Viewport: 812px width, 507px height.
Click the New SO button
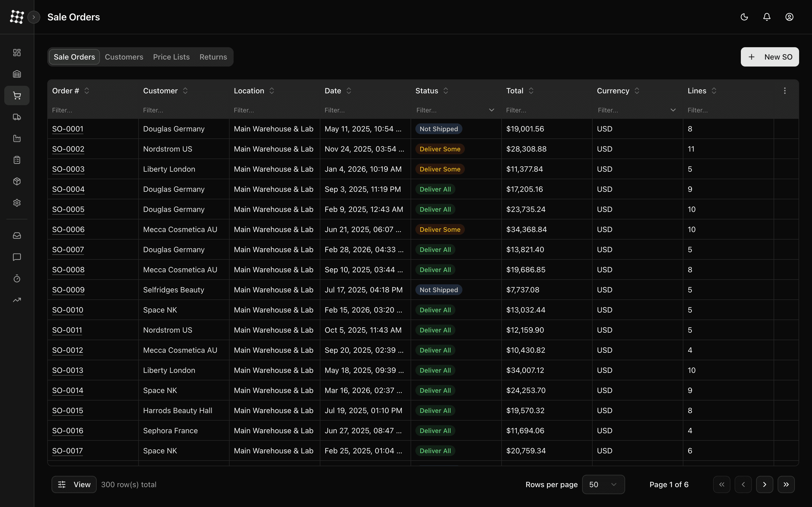point(769,57)
